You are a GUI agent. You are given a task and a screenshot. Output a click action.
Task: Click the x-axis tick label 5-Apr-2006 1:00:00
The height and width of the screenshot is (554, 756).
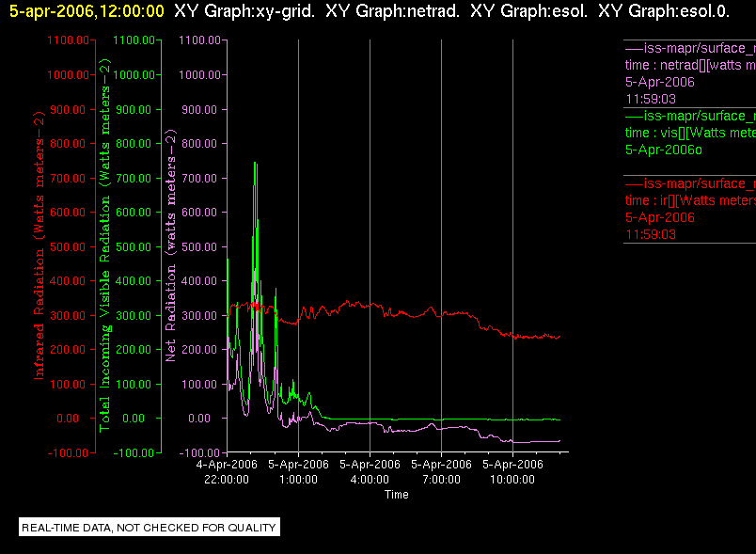click(x=298, y=471)
